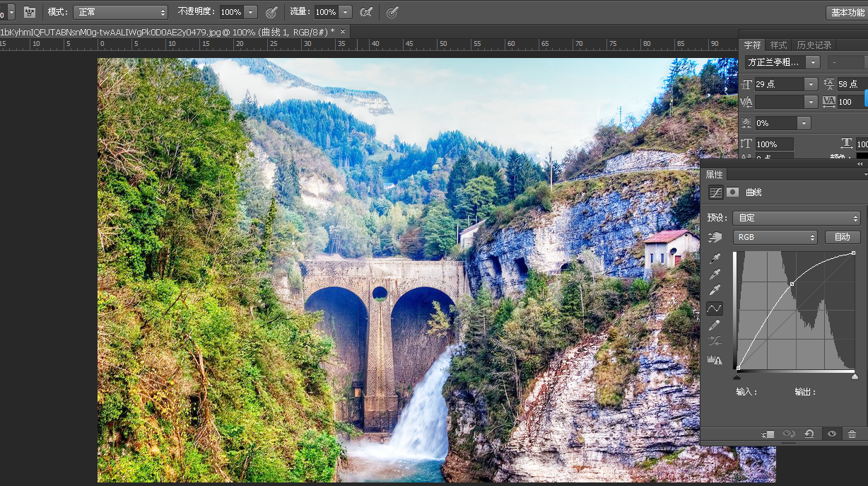Click the top-right curve endpoint
The width and height of the screenshot is (868, 486).
(x=854, y=253)
